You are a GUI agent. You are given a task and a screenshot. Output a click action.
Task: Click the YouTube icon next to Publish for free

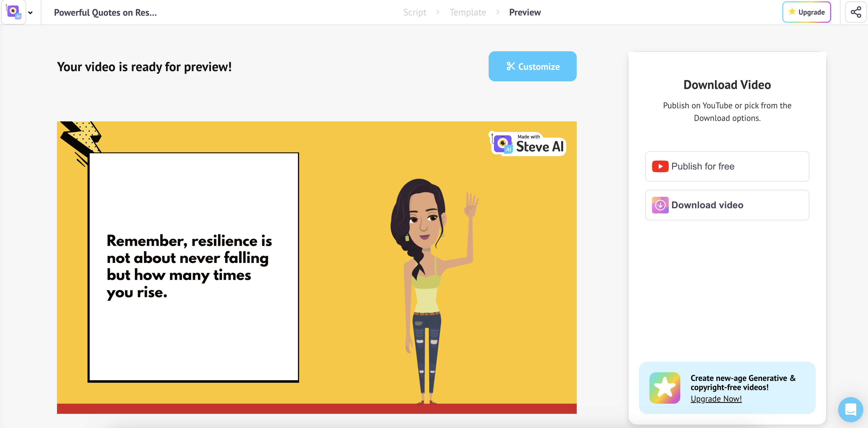pyautogui.click(x=660, y=166)
